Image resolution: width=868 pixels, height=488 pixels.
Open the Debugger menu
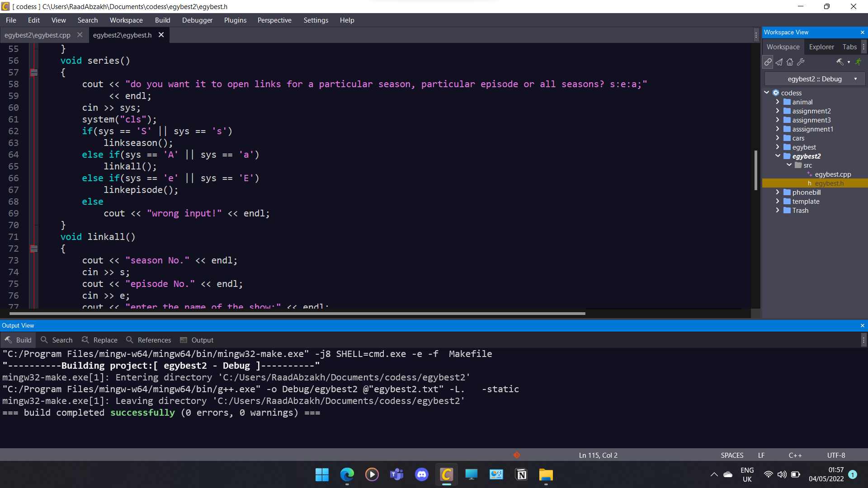point(197,20)
